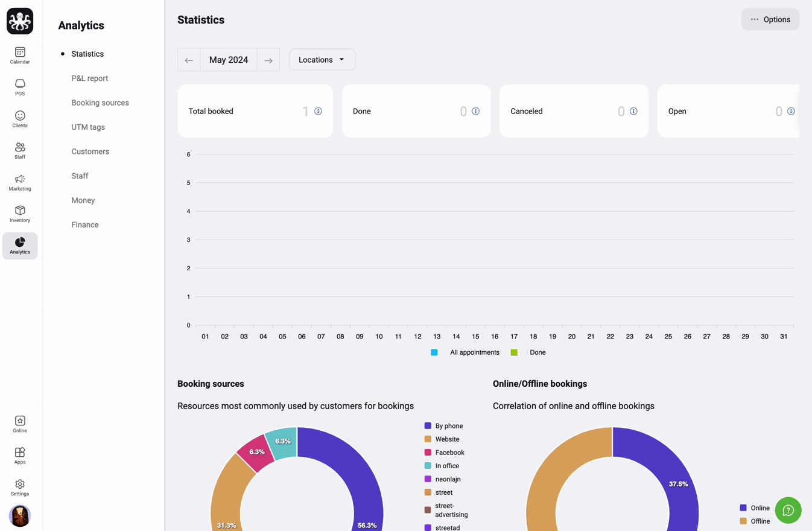Toggle street-advertising legend entry

pos(446,510)
